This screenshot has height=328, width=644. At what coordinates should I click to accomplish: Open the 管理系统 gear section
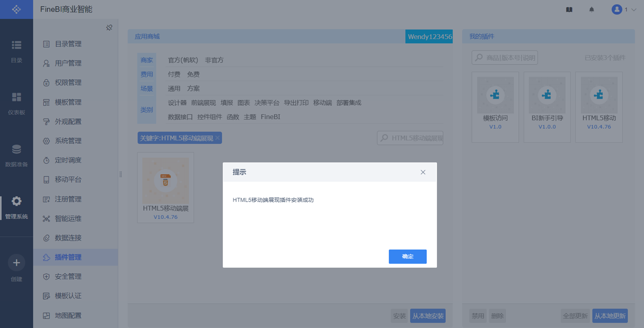click(16, 208)
